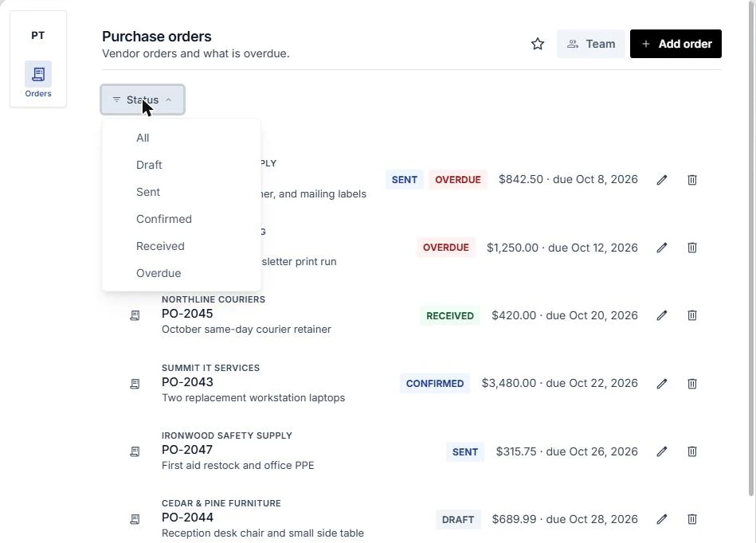Screen dimensions: 756x543
Task: Collapse the Status filter dropdown
Action: tap(143, 100)
